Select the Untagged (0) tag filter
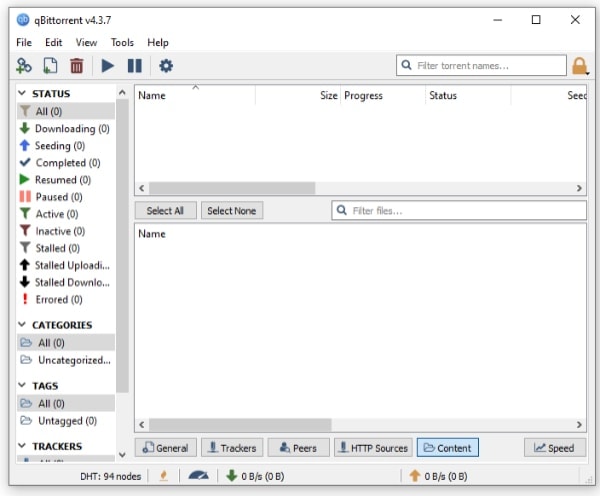 pos(65,421)
